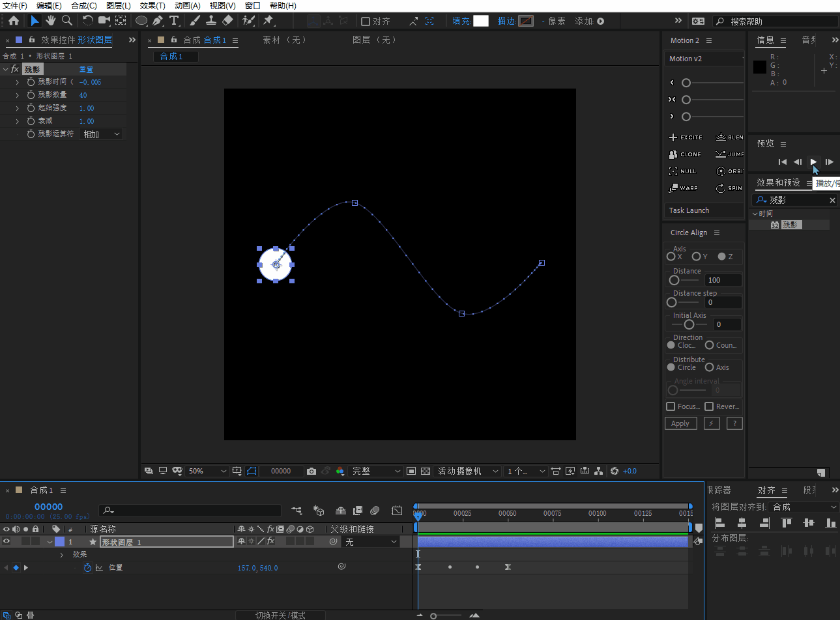Image resolution: width=840 pixels, height=620 pixels.
Task: Click the NULL tool in Motion panel
Action: click(682, 171)
